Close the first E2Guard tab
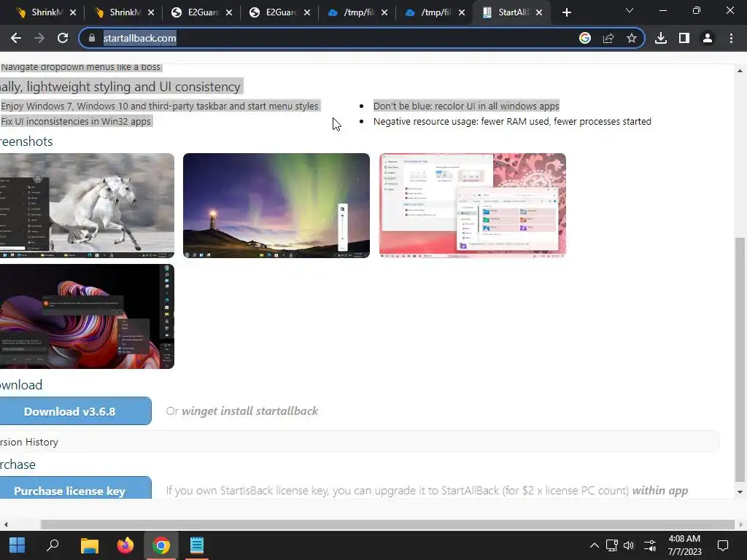Screen dimensions: 747x560 coord(229,12)
